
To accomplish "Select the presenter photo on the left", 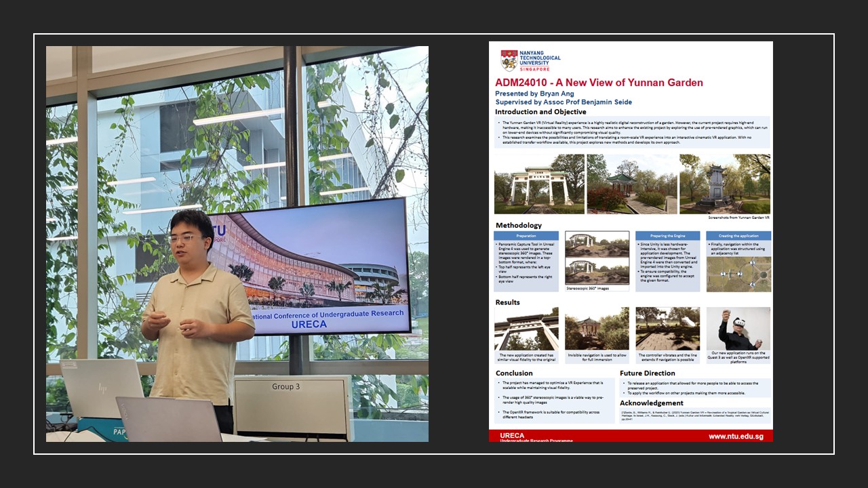I will click(237, 244).
